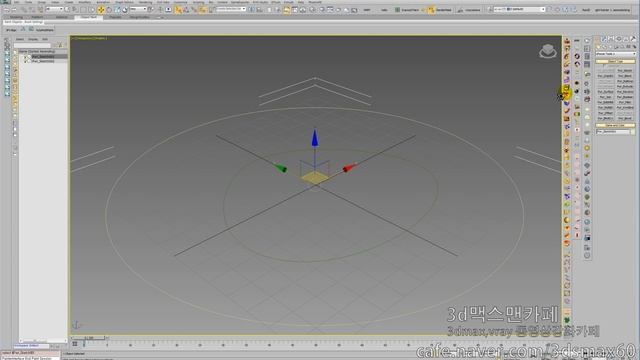Pick the Rectangular Selection Region icon

[83, 9]
